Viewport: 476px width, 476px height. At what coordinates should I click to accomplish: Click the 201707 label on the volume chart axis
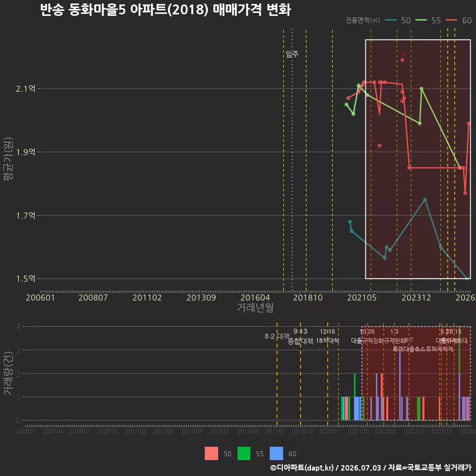coord(275,431)
